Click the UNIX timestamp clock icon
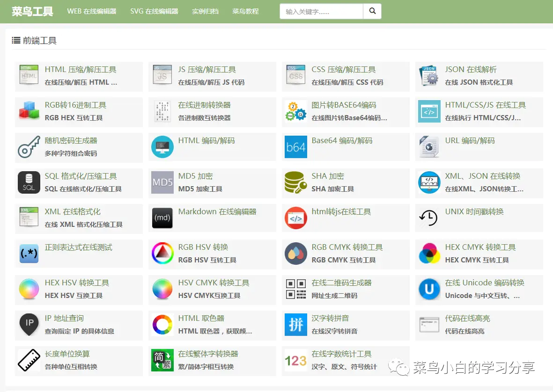Viewport: 553px width, 392px height. 428,218
